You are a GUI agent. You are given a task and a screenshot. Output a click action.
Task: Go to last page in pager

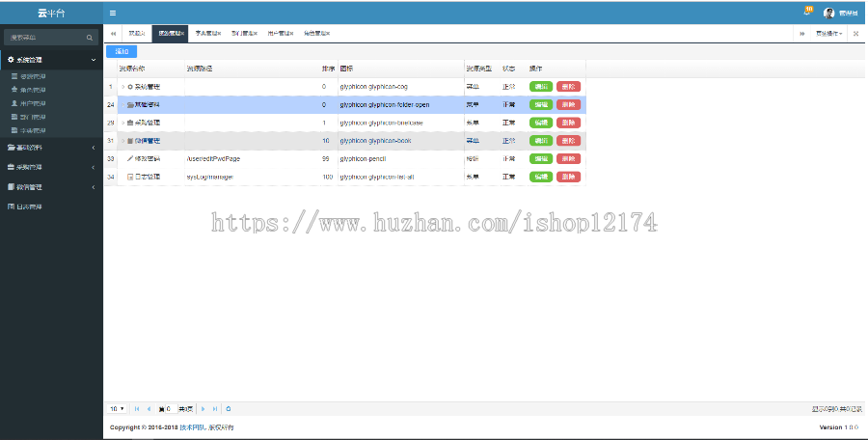coord(215,409)
